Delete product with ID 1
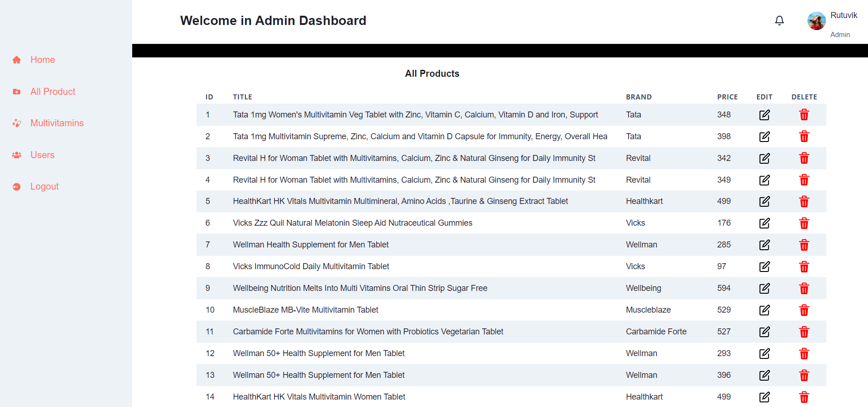Image resolution: width=868 pixels, height=407 pixels. (804, 115)
